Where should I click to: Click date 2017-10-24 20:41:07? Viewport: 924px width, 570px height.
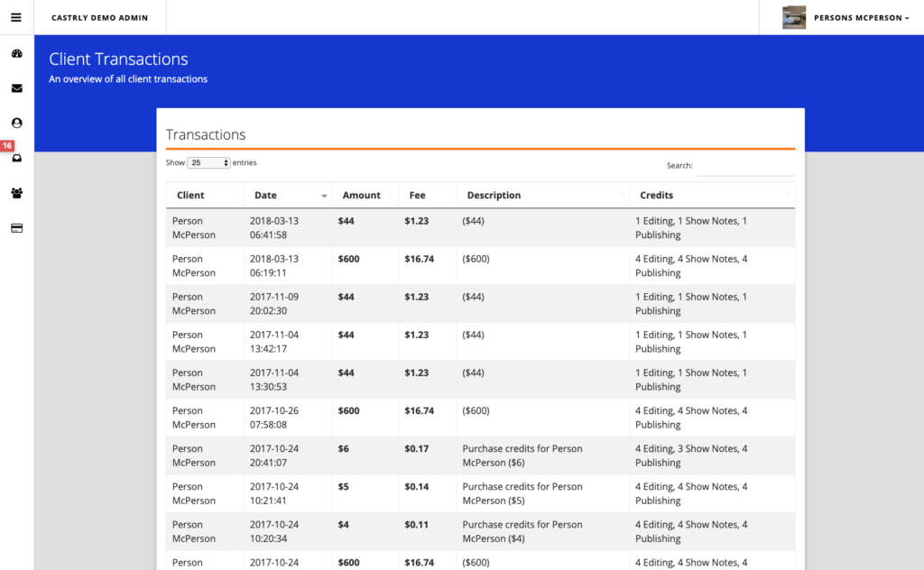274,455
